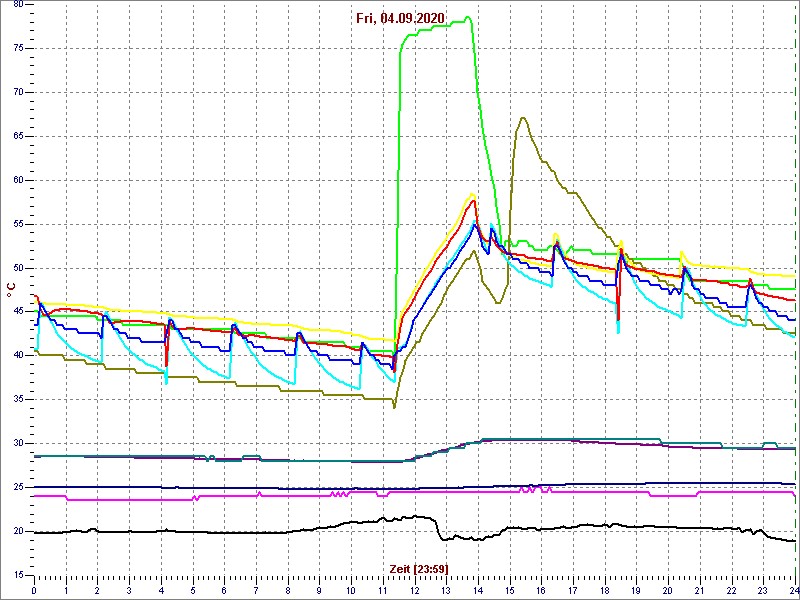Click hour 21 on the time axis
800x600 pixels.
[x=700, y=591]
